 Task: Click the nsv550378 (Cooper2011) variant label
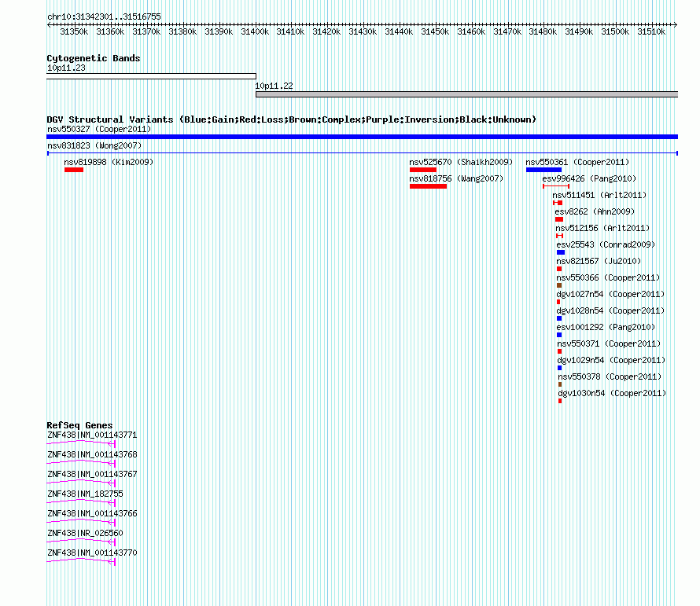pos(610,376)
